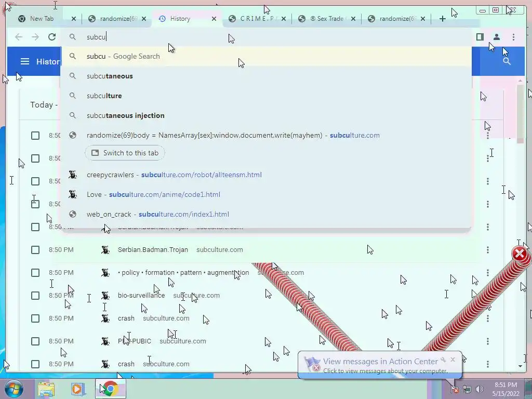Click the Action Center flag tray icon
The width and height of the screenshot is (532, 399).
point(455,389)
